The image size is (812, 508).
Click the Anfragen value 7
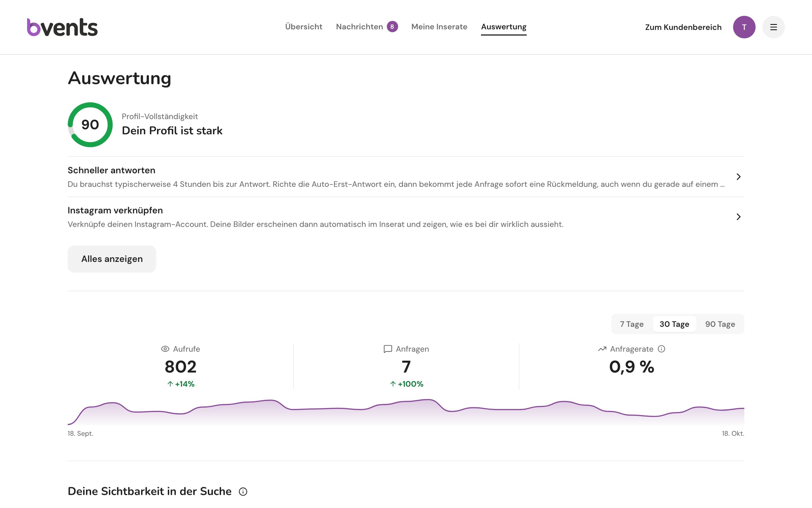pos(406,367)
